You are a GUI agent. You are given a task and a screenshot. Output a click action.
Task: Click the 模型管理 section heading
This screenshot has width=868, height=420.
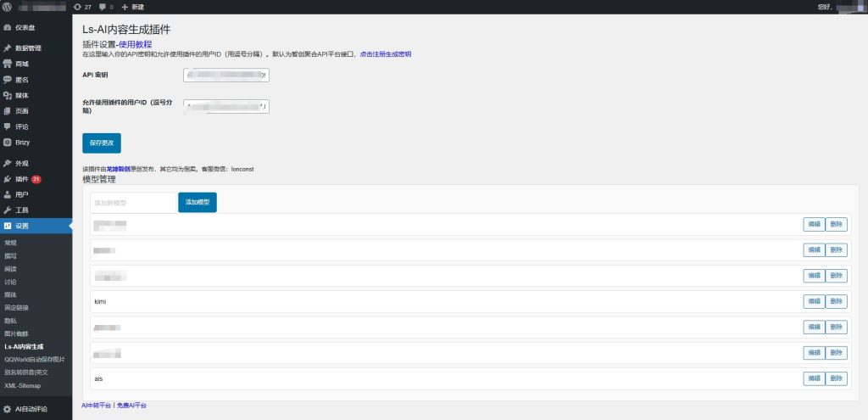point(99,180)
